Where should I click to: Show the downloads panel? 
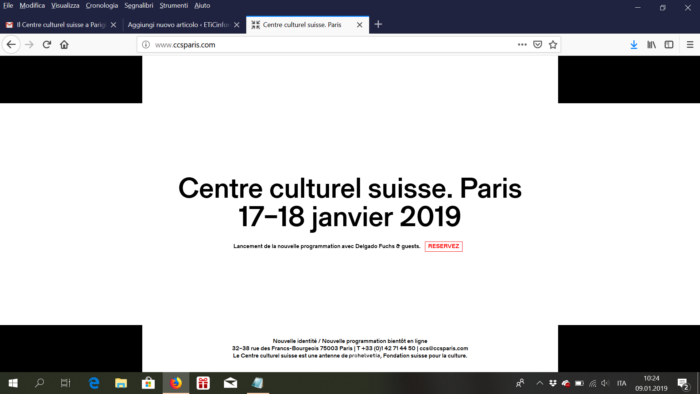[x=633, y=45]
